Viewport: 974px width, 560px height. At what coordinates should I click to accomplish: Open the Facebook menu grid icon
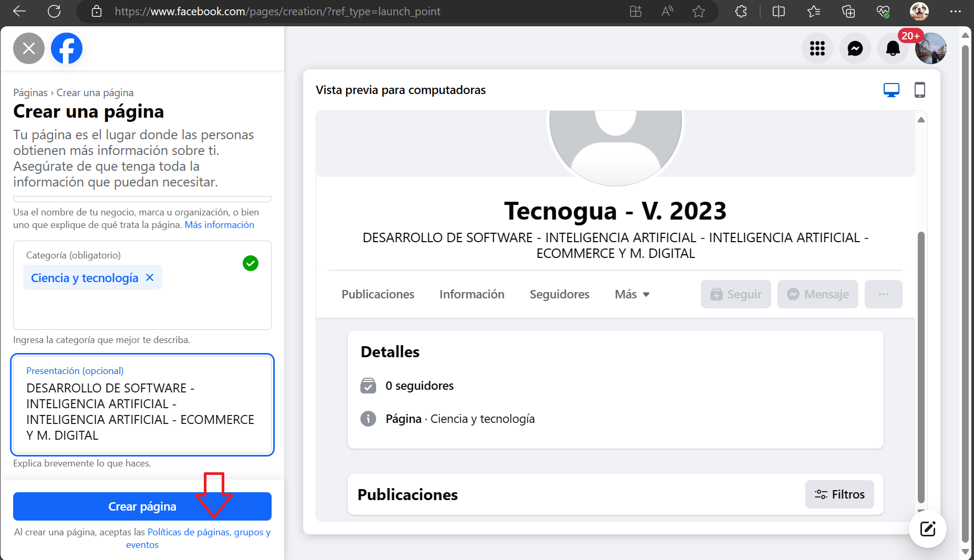pos(817,49)
